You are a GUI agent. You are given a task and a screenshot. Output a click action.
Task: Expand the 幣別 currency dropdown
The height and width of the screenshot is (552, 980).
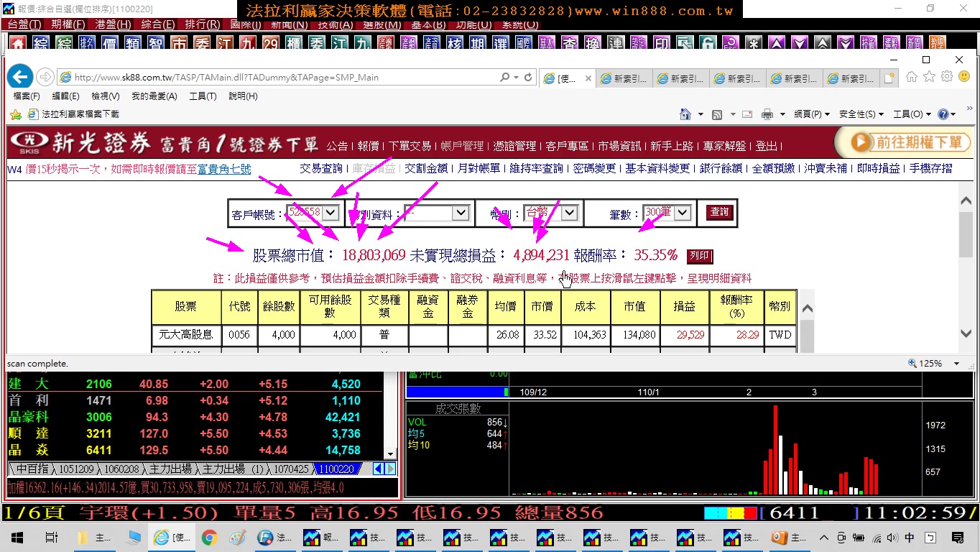point(569,213)
